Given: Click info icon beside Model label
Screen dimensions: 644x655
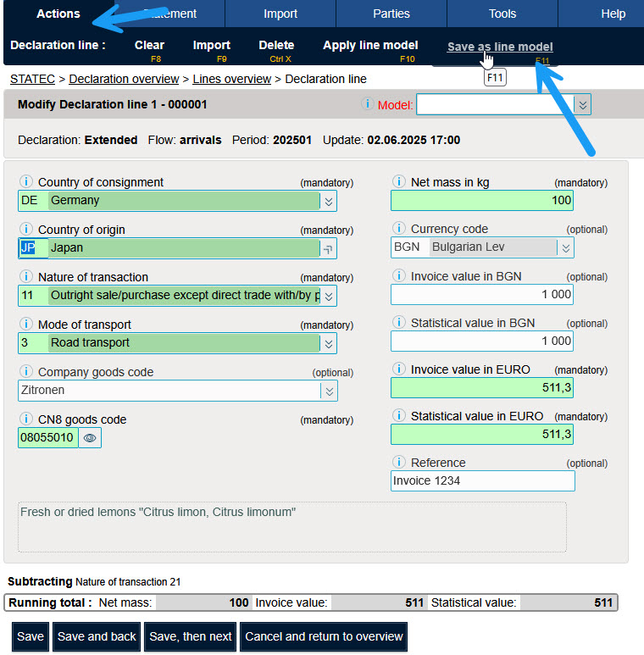Looking at the screenshot, I should (367, 104).
